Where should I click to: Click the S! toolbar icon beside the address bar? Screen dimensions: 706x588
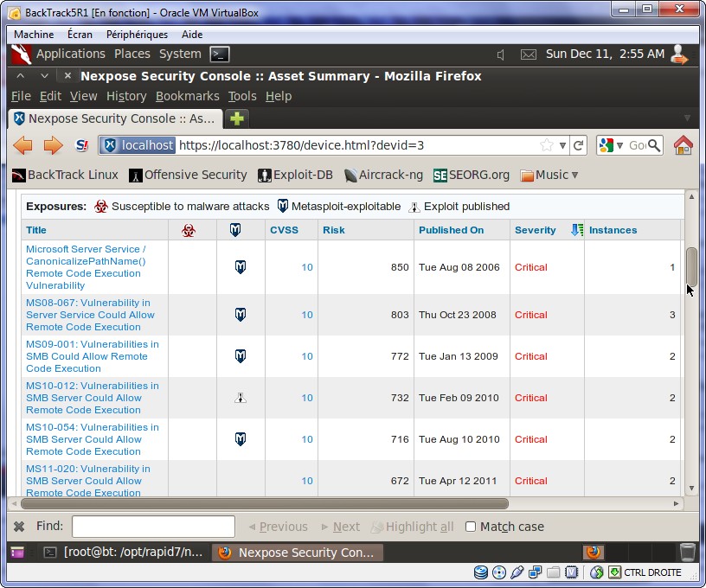click(x=82, y=145)
